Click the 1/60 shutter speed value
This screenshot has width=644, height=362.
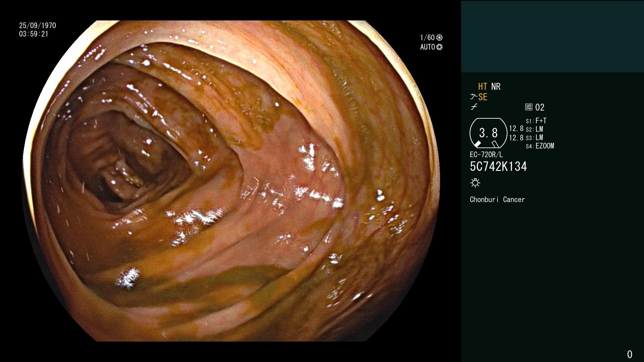click(427, 38)
